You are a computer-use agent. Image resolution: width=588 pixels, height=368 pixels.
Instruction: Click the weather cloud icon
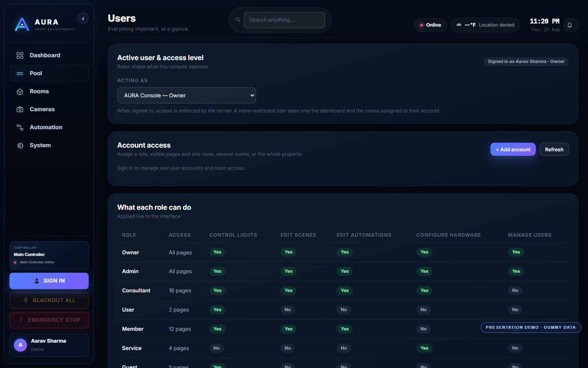pyautogui.click(x=459, y=25)
